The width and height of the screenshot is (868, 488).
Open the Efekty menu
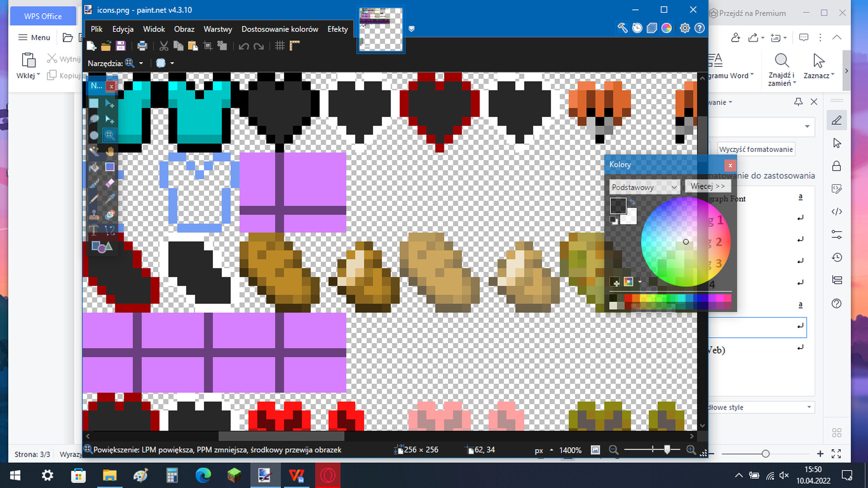point(337,28)
